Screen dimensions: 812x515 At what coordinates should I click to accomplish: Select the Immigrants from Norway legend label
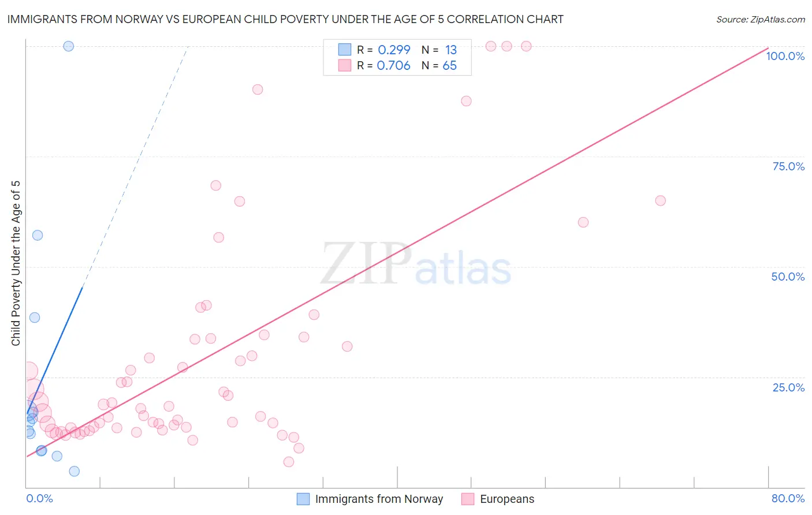[379, 499]
